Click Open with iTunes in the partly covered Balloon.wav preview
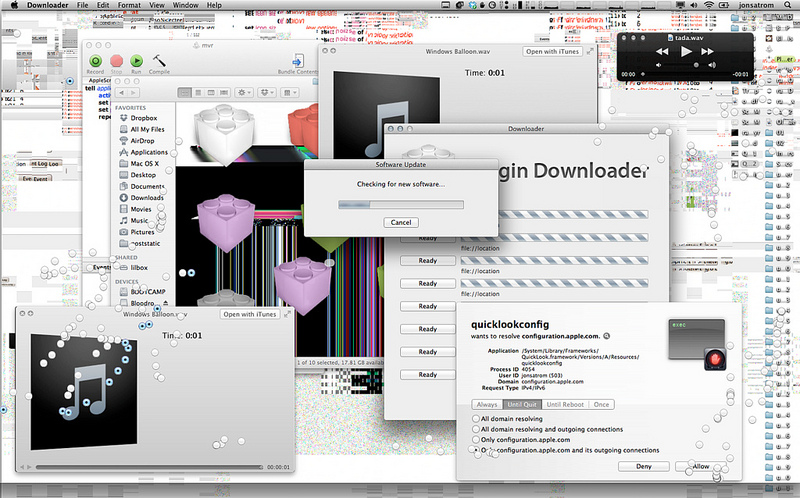The height and width of the screenshot is (498, 800). pyautogui.click(x=553, y=52)
